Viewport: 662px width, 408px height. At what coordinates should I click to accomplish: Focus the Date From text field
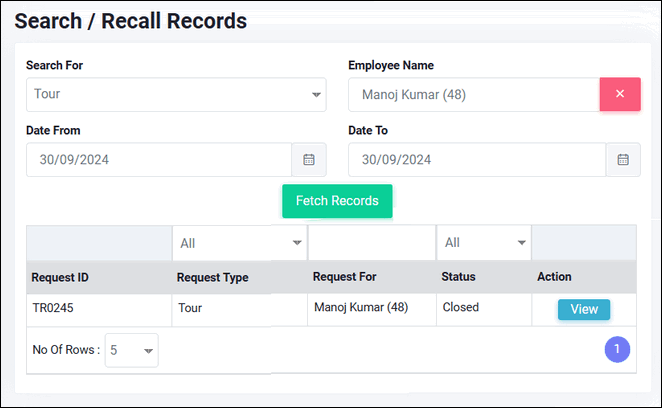(158, 160)
